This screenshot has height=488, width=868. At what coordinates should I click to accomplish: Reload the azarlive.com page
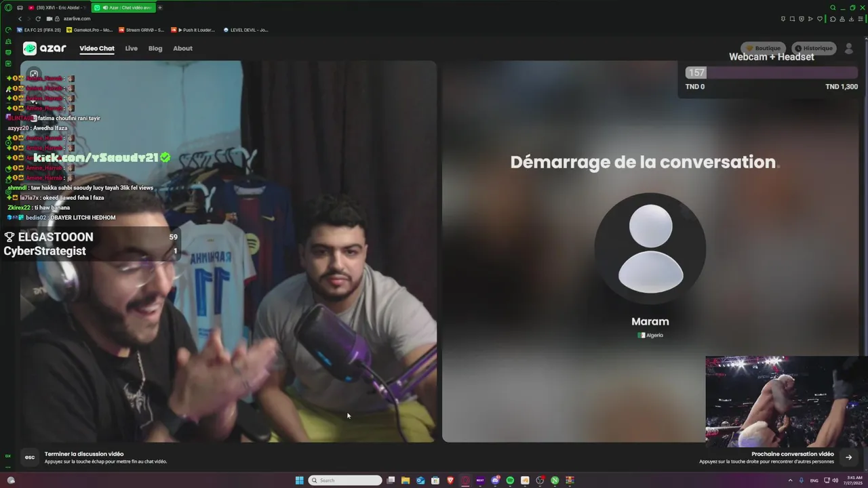pos(38,19)
